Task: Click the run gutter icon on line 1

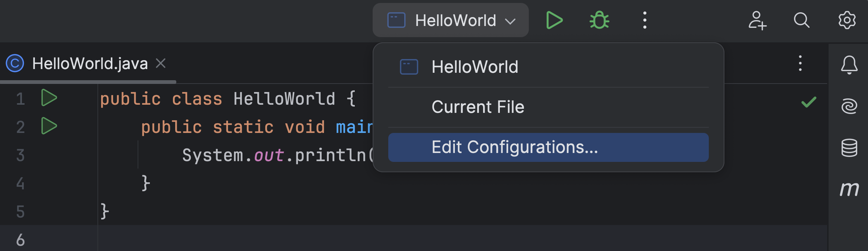Action: (49, 98)
